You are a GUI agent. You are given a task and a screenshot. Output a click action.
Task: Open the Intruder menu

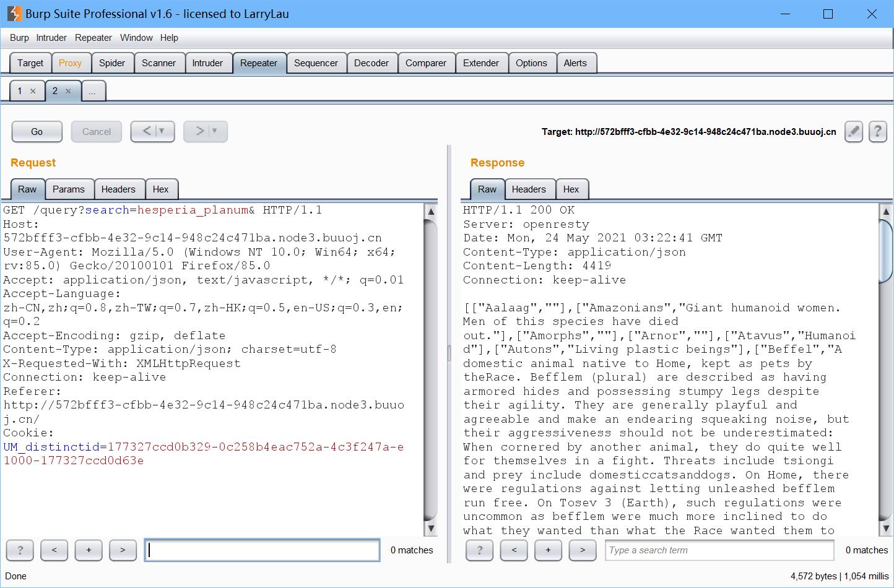(51, 38)
